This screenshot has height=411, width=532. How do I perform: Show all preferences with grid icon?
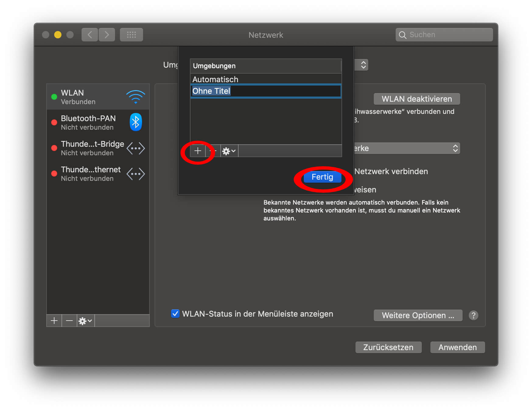[x=131, y=35]
